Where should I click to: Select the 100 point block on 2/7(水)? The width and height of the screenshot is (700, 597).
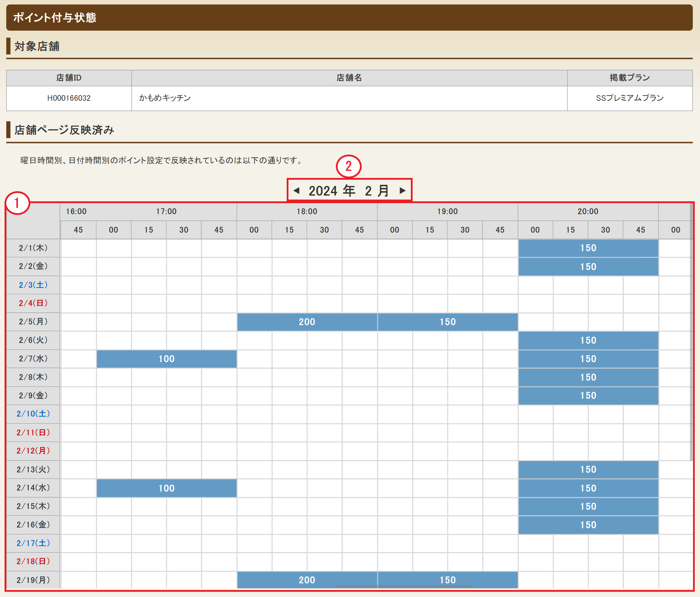[166, 359]
